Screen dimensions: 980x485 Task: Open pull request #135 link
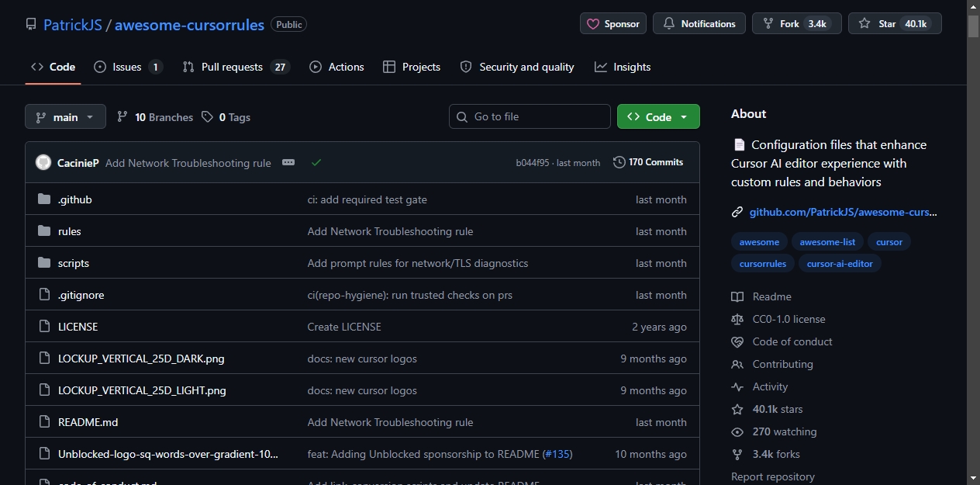(x=557, y=454)
